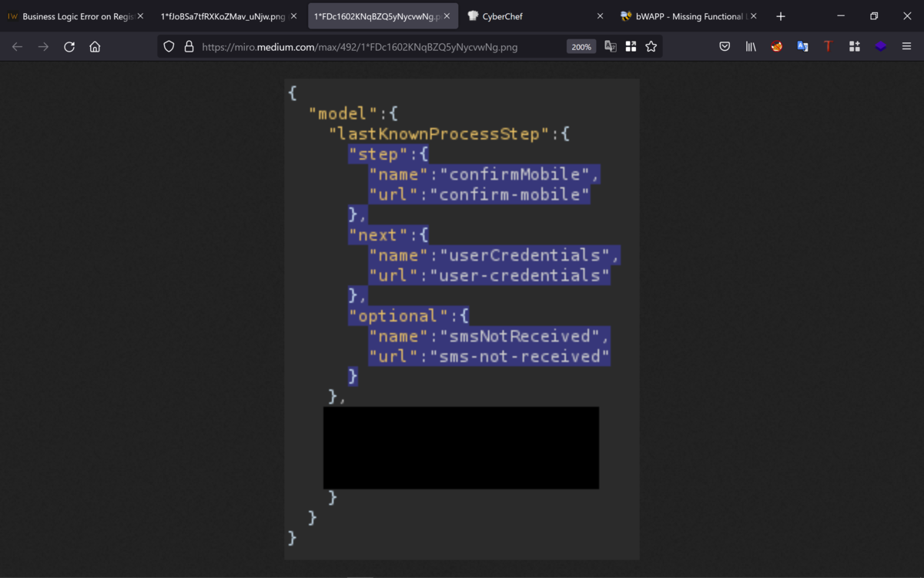
Task: Open a new tab with plus button
Action: tap(781, 16)
